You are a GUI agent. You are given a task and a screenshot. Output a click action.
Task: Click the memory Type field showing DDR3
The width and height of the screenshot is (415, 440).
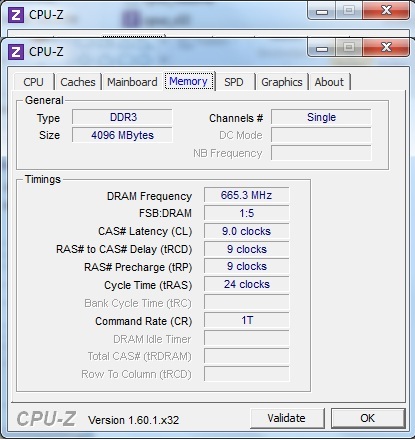pos(122,117)
